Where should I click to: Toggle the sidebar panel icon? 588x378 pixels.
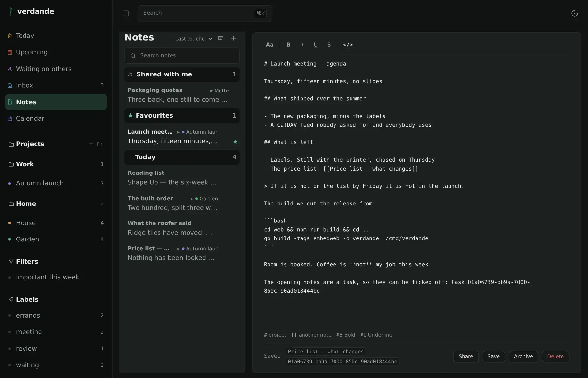point(126,13)
